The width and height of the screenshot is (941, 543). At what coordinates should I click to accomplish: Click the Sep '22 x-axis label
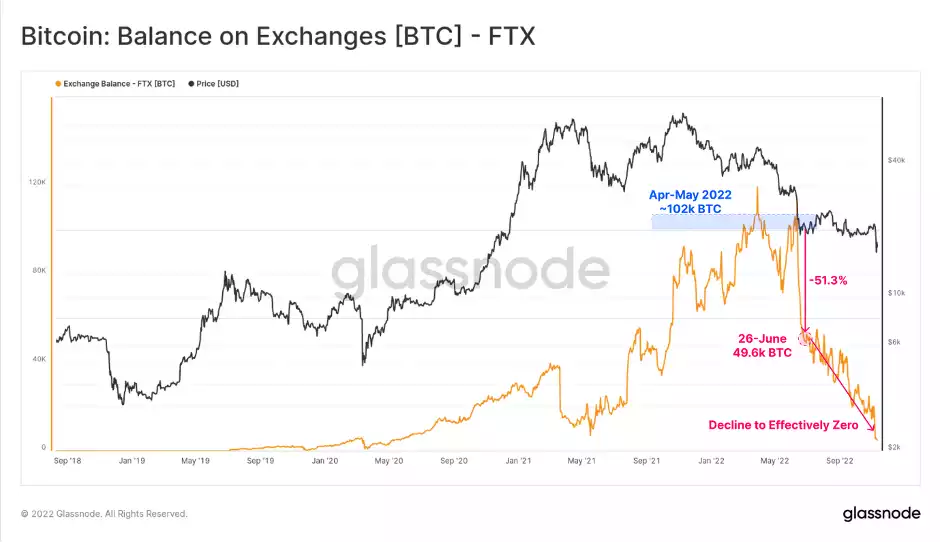840,461
